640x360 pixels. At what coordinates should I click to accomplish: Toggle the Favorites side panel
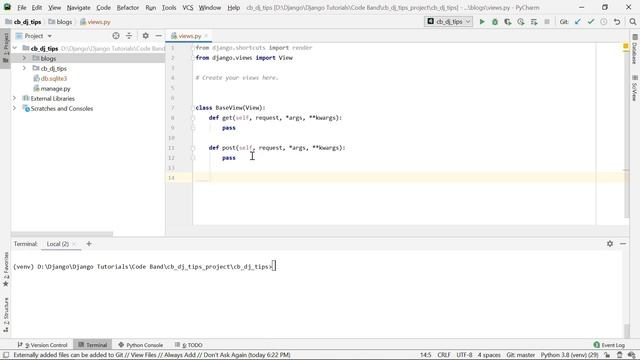5,269
